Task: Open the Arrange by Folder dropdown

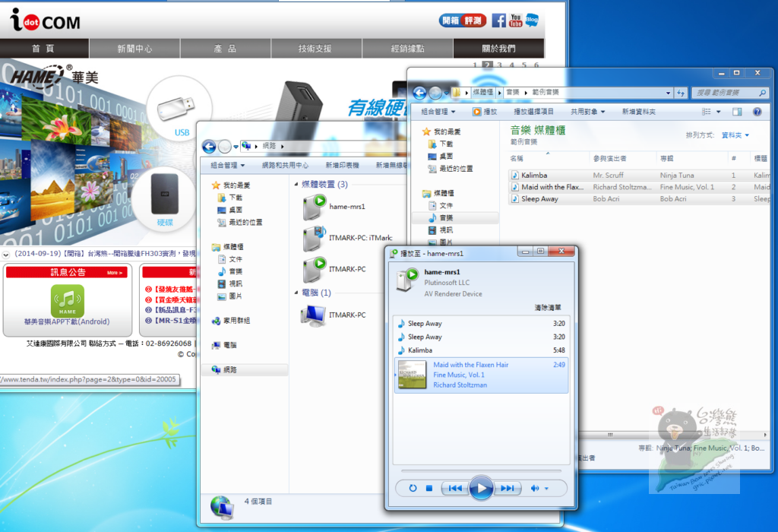Action: pyautogui.click(x=735, y=135)
